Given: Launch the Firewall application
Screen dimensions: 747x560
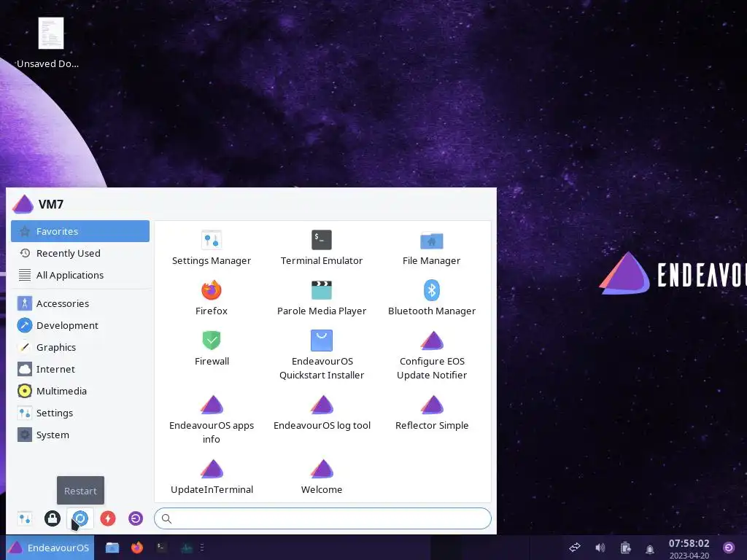Looking at the screenshot, I should point(212,349).
